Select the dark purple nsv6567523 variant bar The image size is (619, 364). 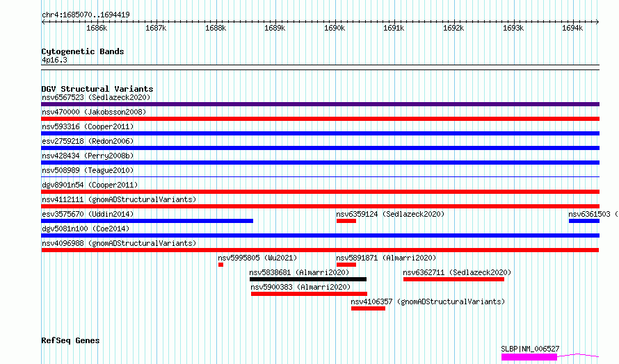[320, 104]
